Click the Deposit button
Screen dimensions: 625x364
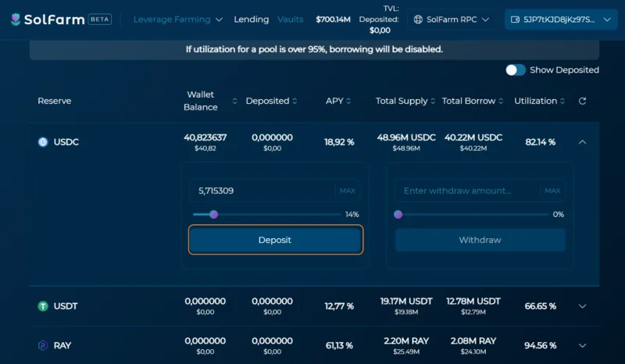(x=276, y=240)
